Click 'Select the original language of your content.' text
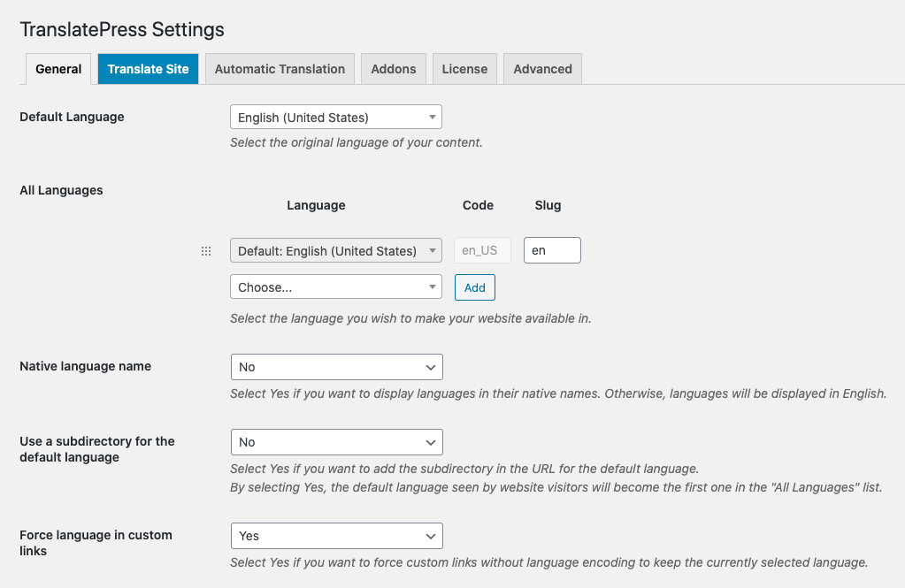This screenshot has width=905, height=588. (357, 142)
